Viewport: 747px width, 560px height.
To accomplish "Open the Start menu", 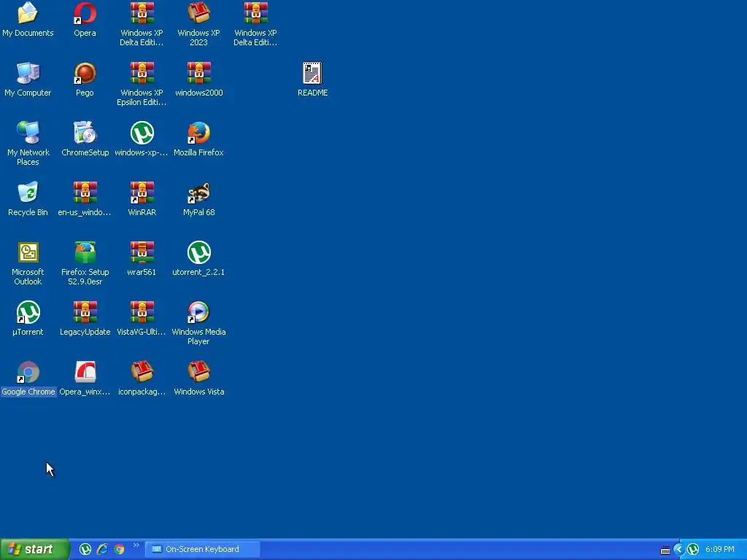I will point(34,549).
